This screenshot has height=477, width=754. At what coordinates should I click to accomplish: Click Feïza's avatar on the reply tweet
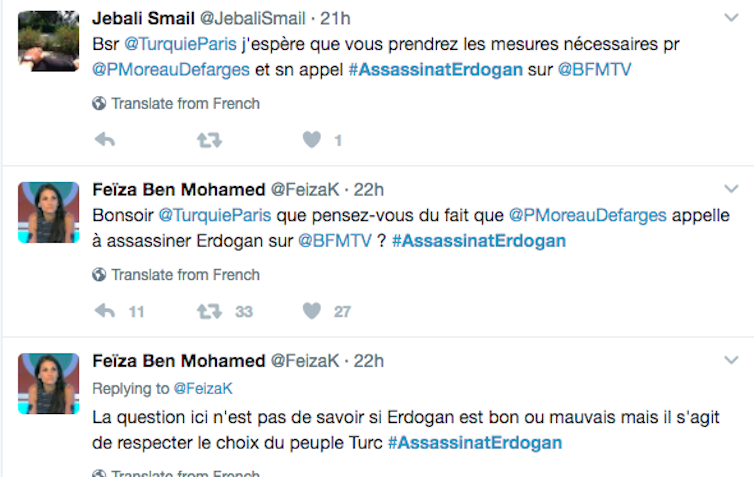pos(48,384)
